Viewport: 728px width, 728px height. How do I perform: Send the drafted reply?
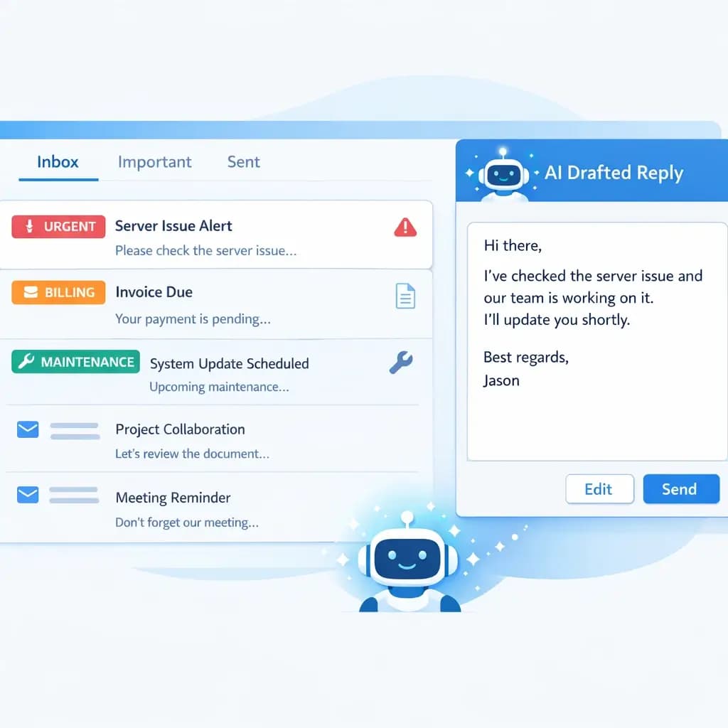pyautogui.click(x=681, y=489)
